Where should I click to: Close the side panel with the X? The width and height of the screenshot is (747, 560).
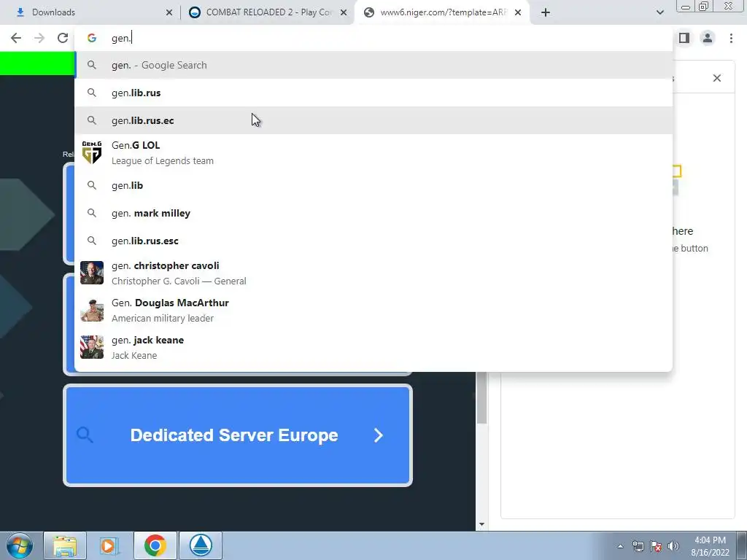pos(716,78)
